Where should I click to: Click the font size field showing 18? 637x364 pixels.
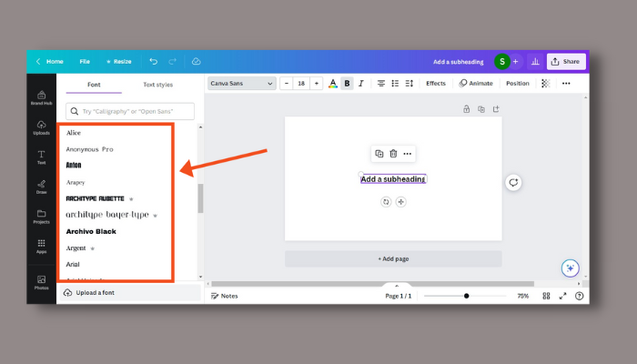(x=301, y=84)
